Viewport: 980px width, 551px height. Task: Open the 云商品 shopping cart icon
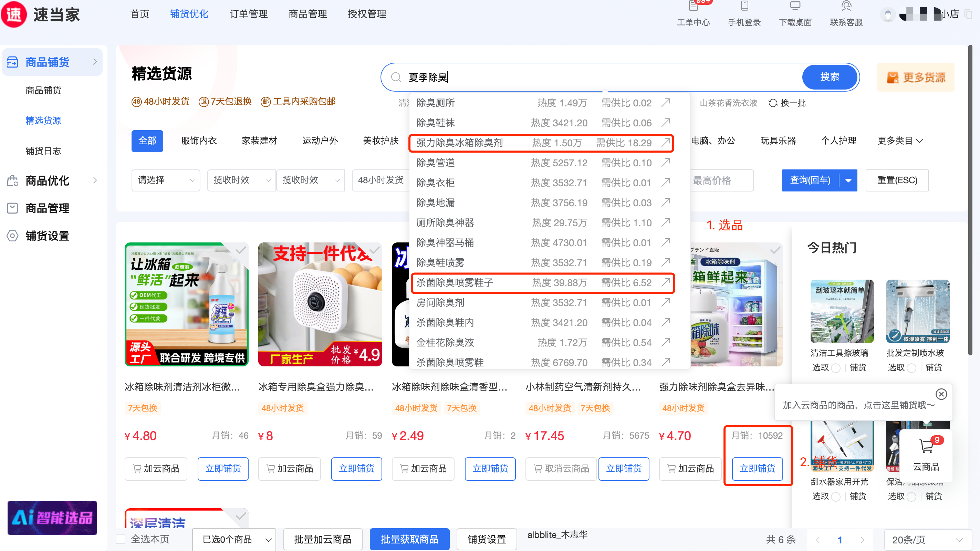(x=926, y=446)
